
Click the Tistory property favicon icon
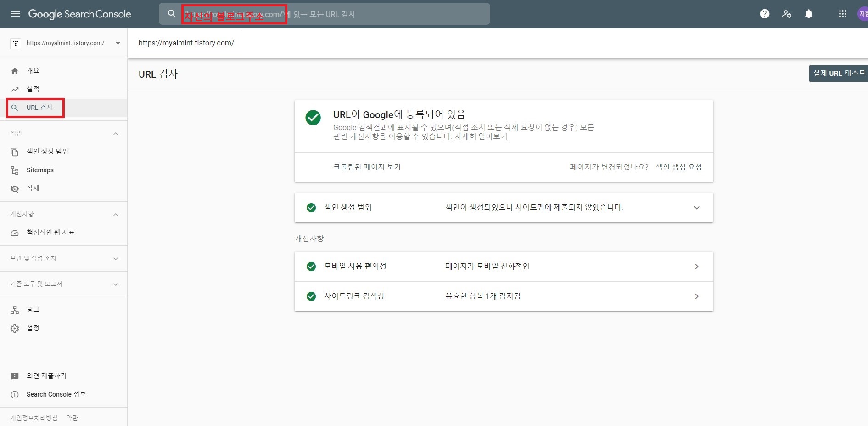[16, 43]
